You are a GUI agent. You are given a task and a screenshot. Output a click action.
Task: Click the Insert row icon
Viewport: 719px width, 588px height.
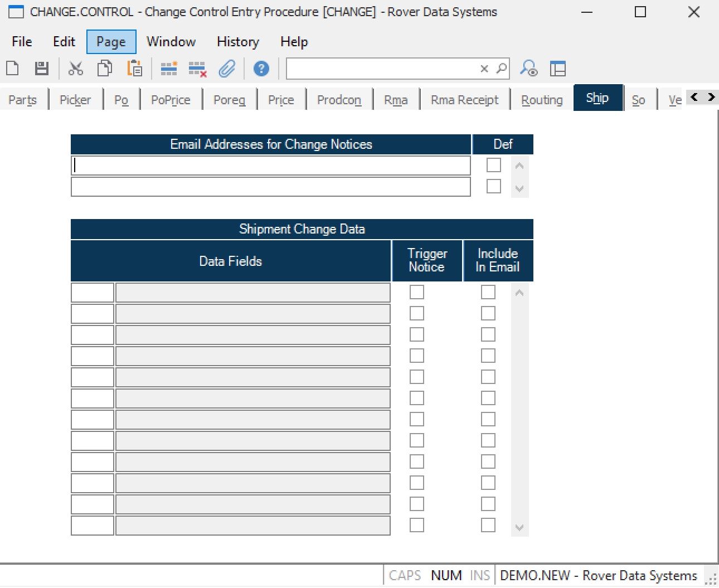click(x=168, y=69)
